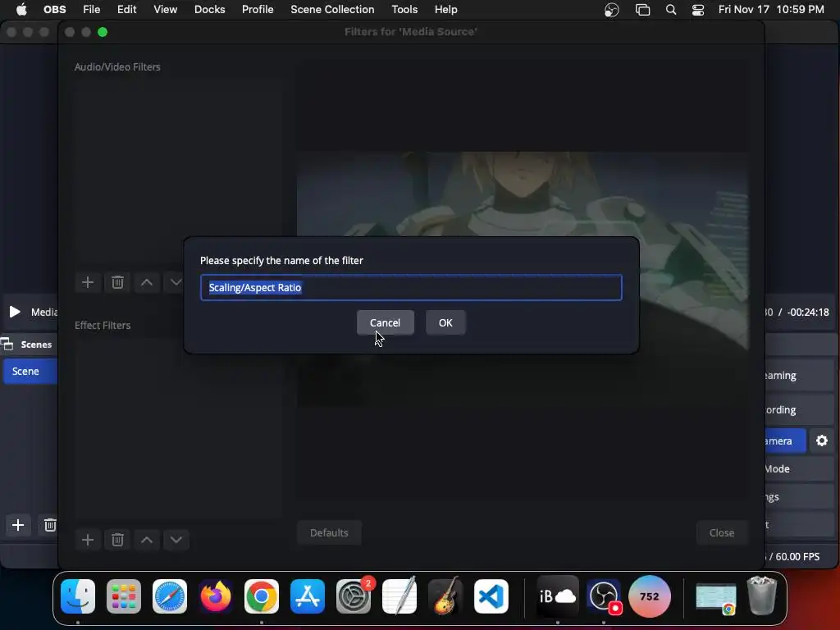Viewport: 840px width, 630px height.
Task: Open the Docks menu
Action: click(x=209, y=9)
